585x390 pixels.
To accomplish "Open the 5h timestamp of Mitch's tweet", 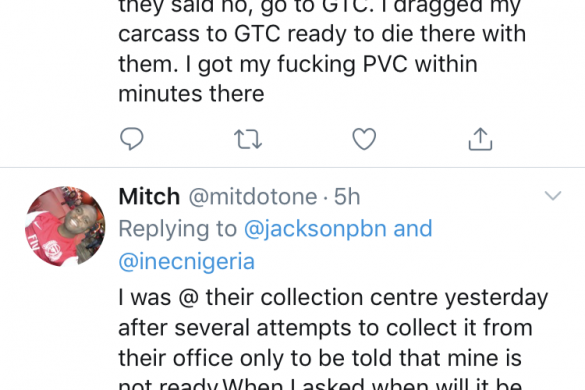I will [x=347, y=197].
